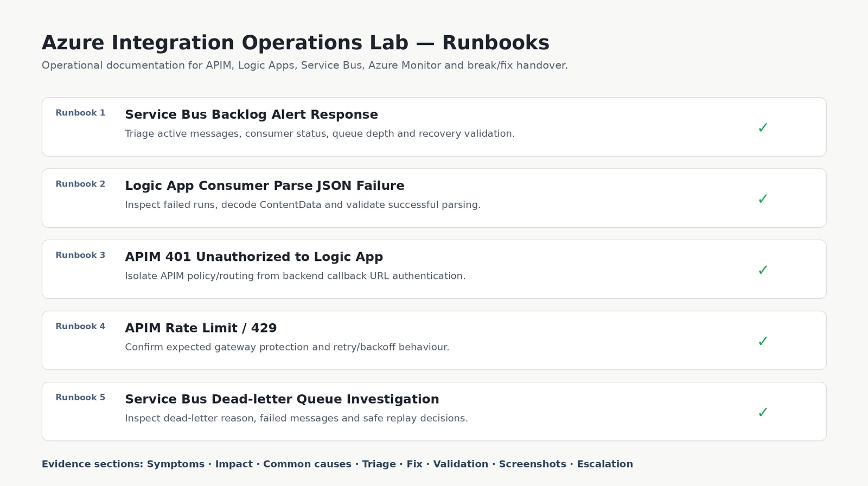Open Service Bus Dead-letter Queue Investigation title
The image size is (868, 486).
[x=282, y=399]
